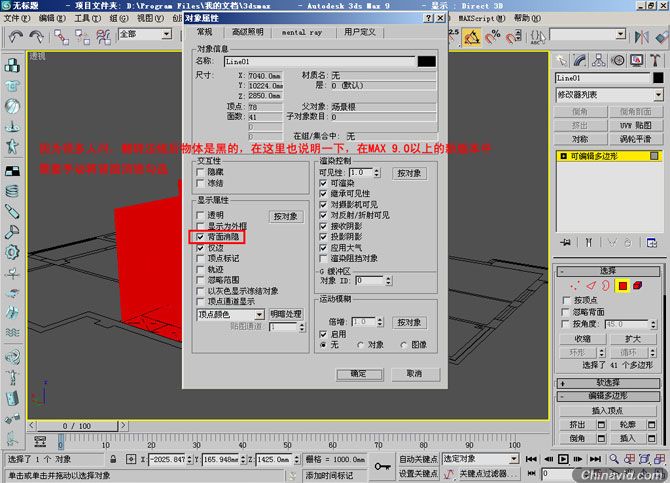Increase 可见性 spinner value
670x483 pixels.
pos(376,170)
